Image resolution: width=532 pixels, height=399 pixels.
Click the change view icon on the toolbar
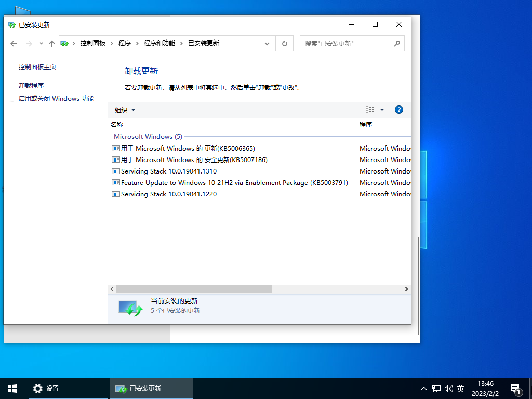tap(369, 110)
